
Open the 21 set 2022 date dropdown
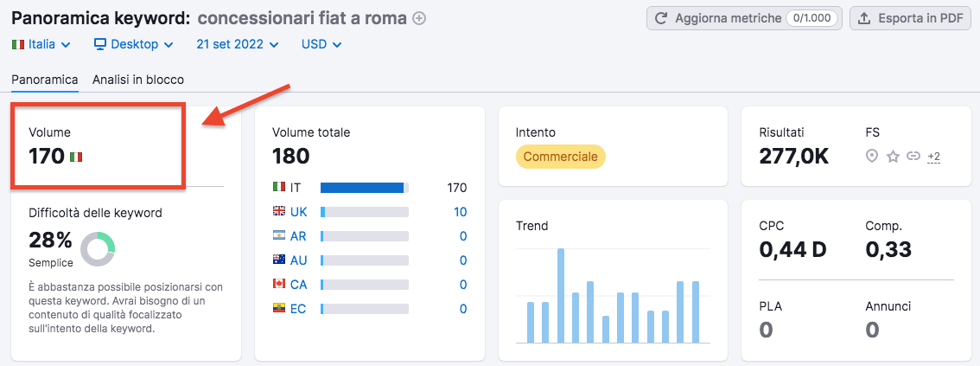click(238, 44)
